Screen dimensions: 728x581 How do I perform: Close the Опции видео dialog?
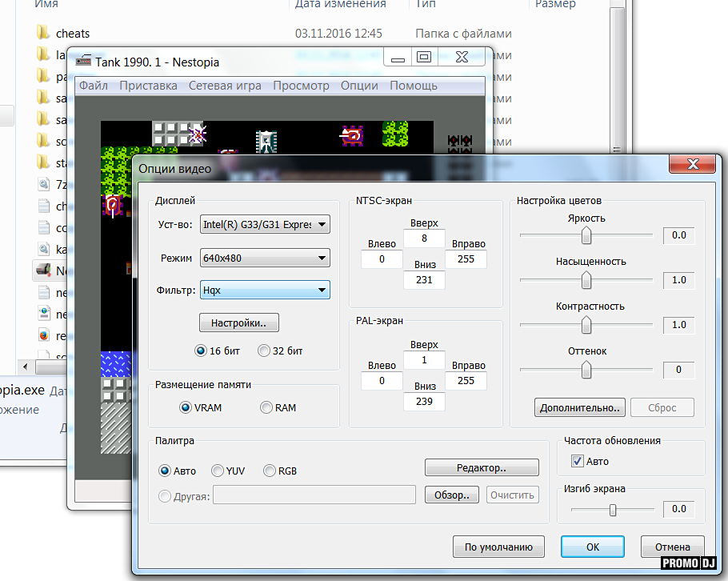(693, 165)
